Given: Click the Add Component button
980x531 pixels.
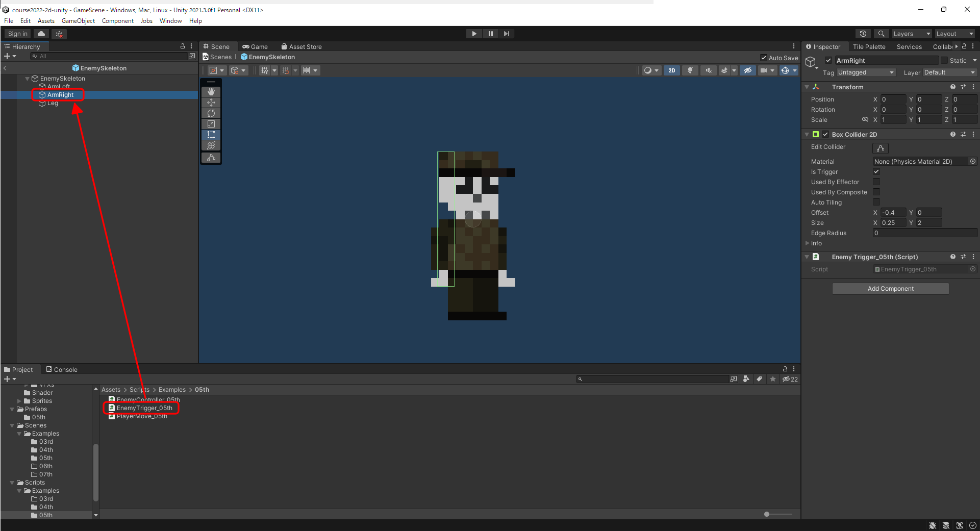Looking at the screenshot, I should pos(890,289).
